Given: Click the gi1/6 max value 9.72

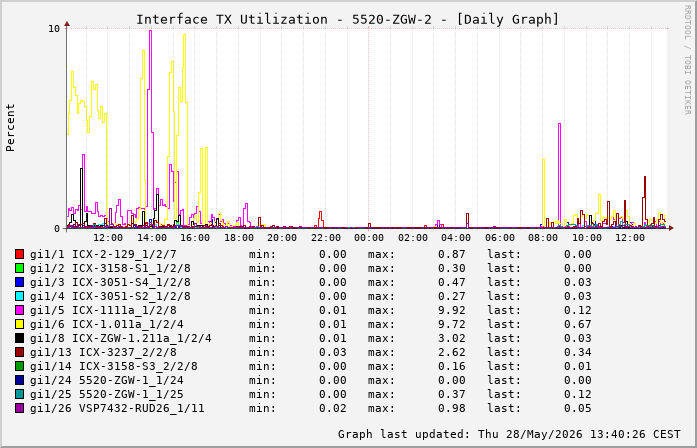Looking at the screenshot, I should (x=452, y=324).
